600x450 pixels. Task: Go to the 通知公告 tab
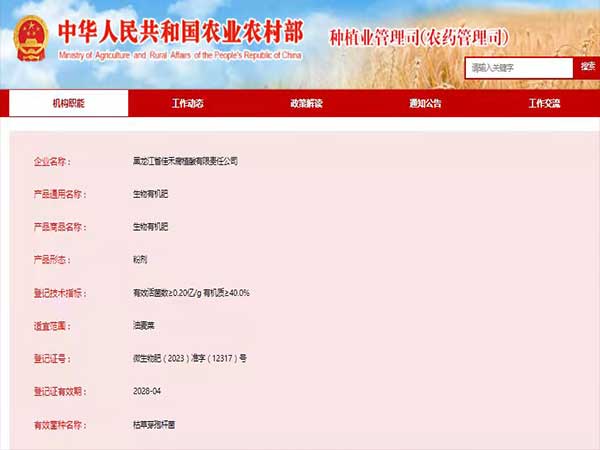click(x=425, y=104)
